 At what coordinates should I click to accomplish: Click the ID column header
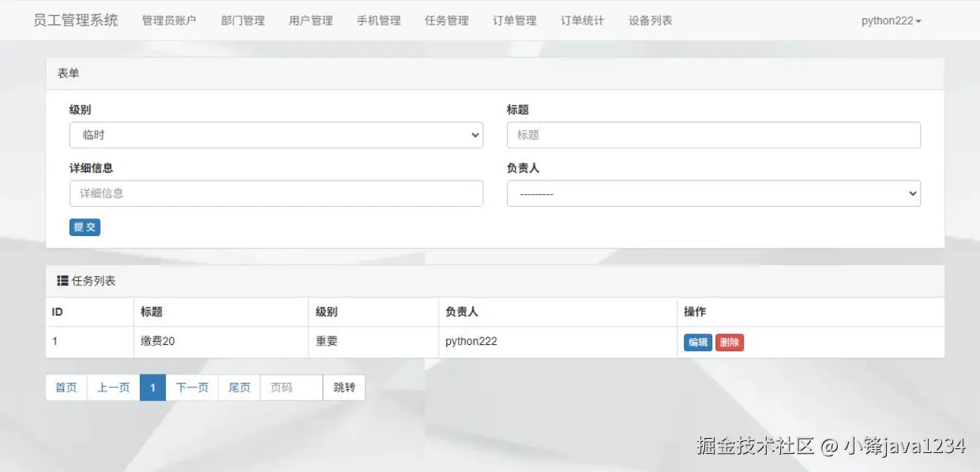(x=90, y=312)
